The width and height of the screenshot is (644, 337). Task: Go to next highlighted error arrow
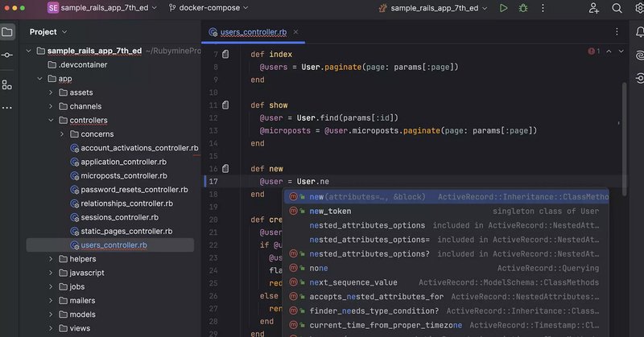(621, 51)
